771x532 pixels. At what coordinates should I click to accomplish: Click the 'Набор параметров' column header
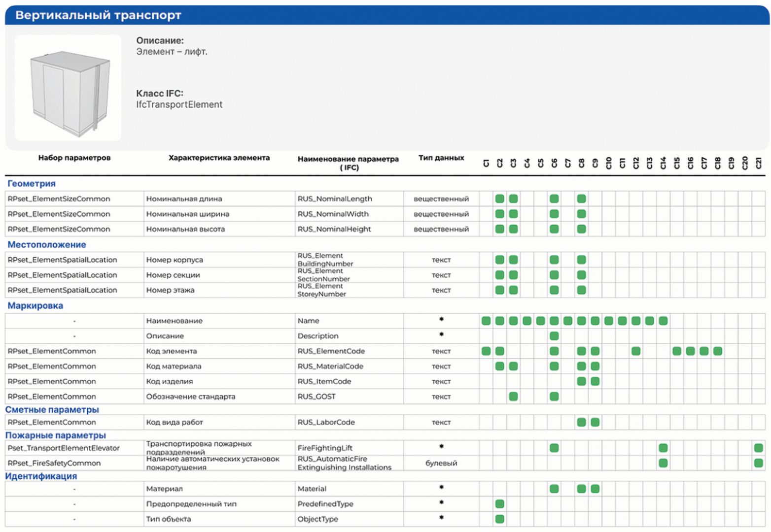click(x=74, y=158)
